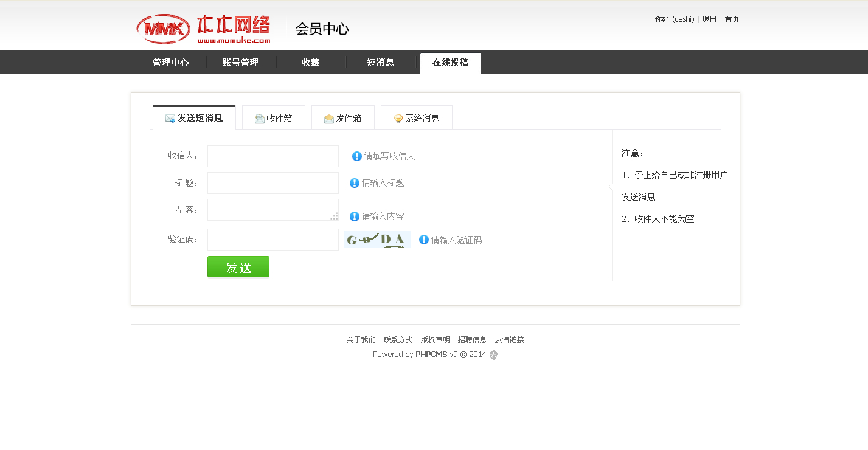Click the 请填写收信人 hint text
This screenshot has height=450, width=868.
[x=390, y=156]
